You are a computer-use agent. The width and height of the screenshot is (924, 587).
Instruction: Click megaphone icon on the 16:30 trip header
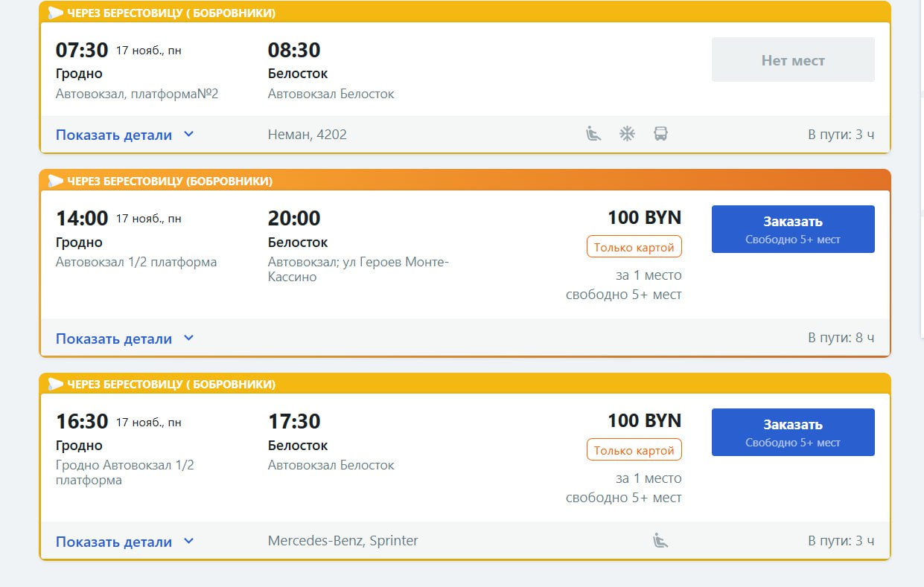click(56, 384)
